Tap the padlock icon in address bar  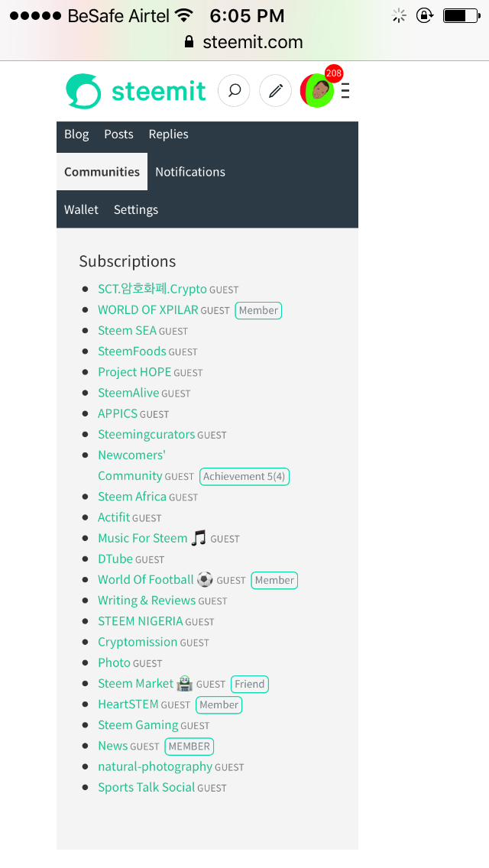tap(190, 42)
